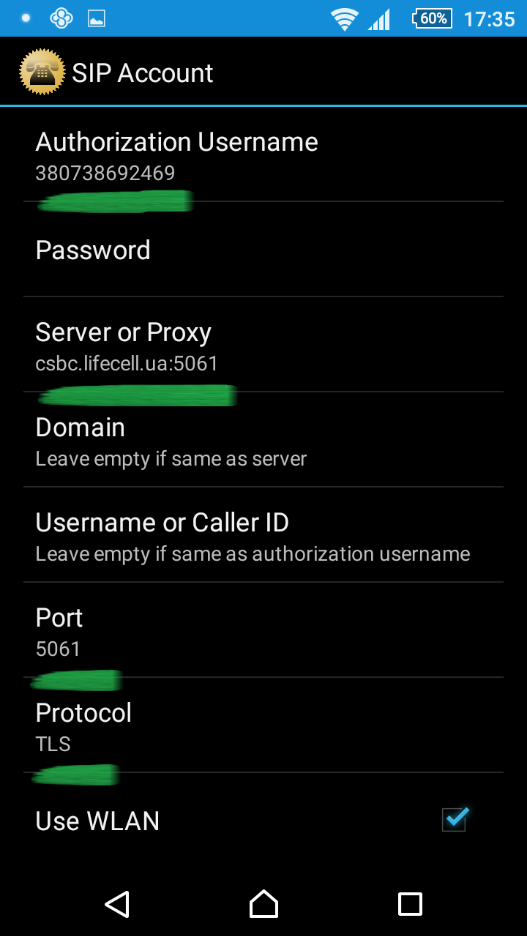Tap the gold telephone app icon
527x936 pixels.
(x=42, y=72)
